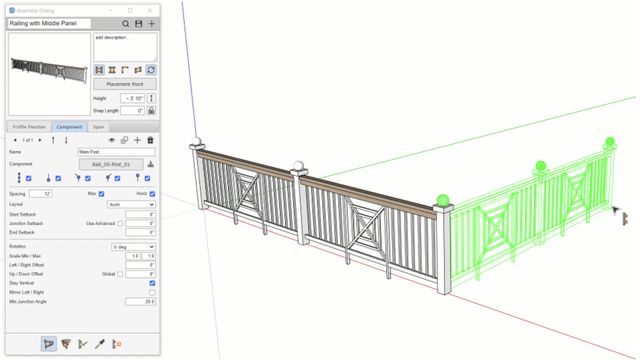Toggle the Snap Length lock icon
Screen dimensions: 640x360
(151, 110)
